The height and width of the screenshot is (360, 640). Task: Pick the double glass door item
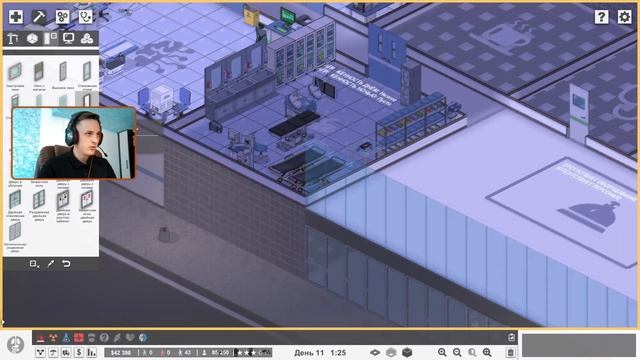pos(15,200)
